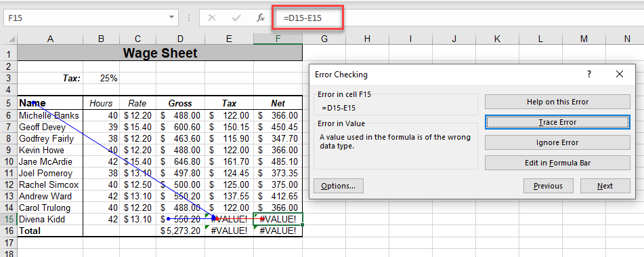Click the Michelle Banks cell
This screenshot has height=257, width=644.
(x=50, y=115)
